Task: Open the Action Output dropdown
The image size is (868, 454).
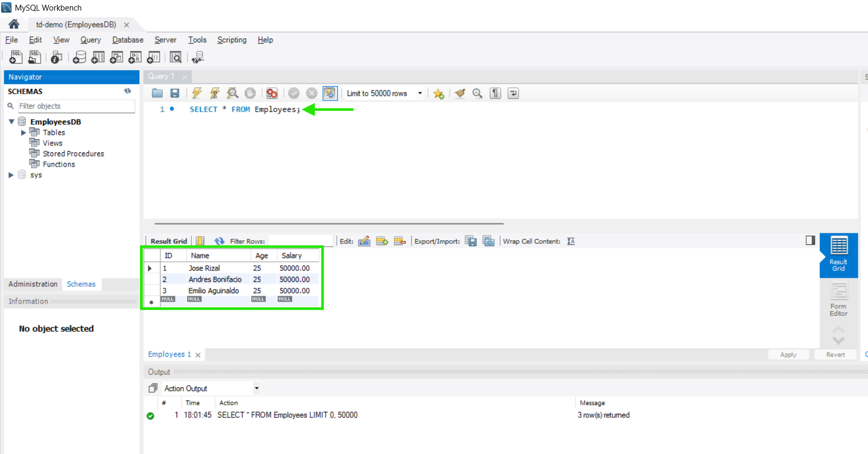Action: click(x=256, y=388)
